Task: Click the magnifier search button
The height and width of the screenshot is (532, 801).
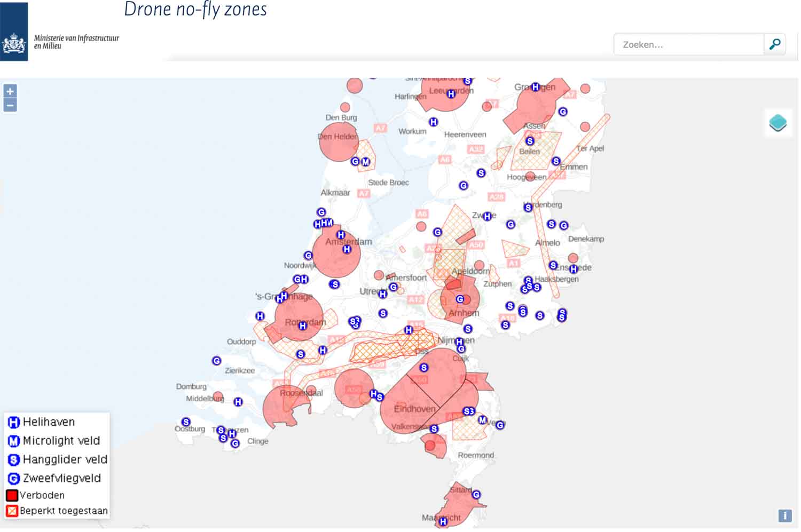Action: 775,45
